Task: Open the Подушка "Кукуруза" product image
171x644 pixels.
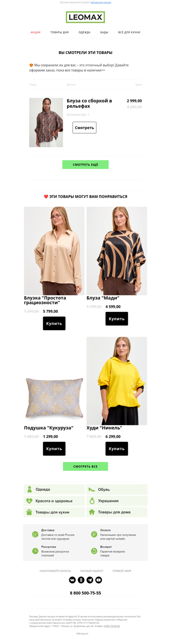Action: [54, 398]
